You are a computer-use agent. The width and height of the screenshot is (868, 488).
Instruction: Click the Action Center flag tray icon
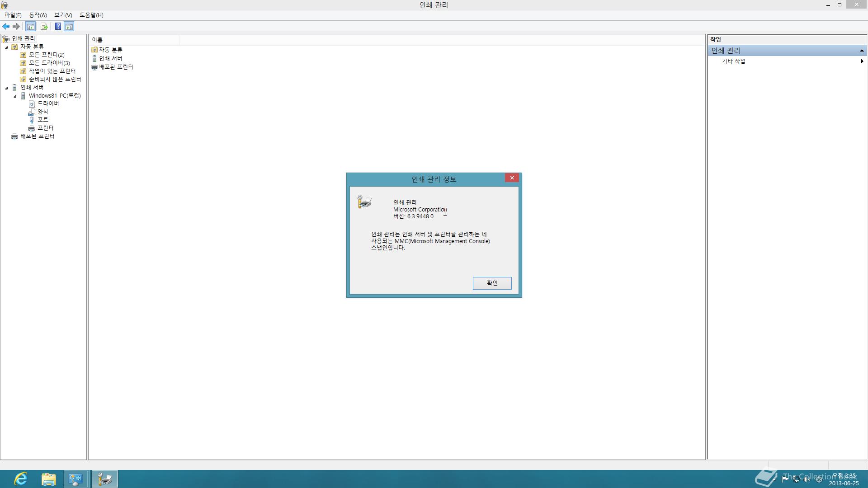coord(784,479)
